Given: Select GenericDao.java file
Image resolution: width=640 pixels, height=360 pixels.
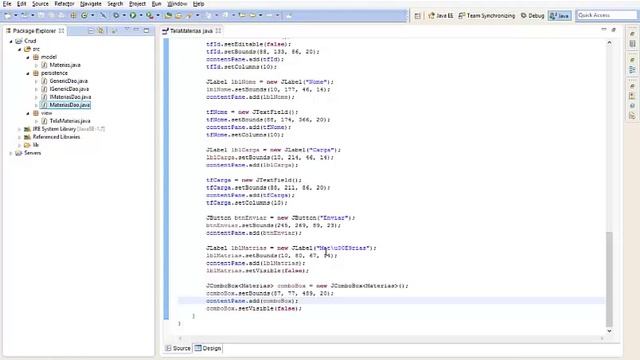Looking at the screenshot, I should click(64, 81).
